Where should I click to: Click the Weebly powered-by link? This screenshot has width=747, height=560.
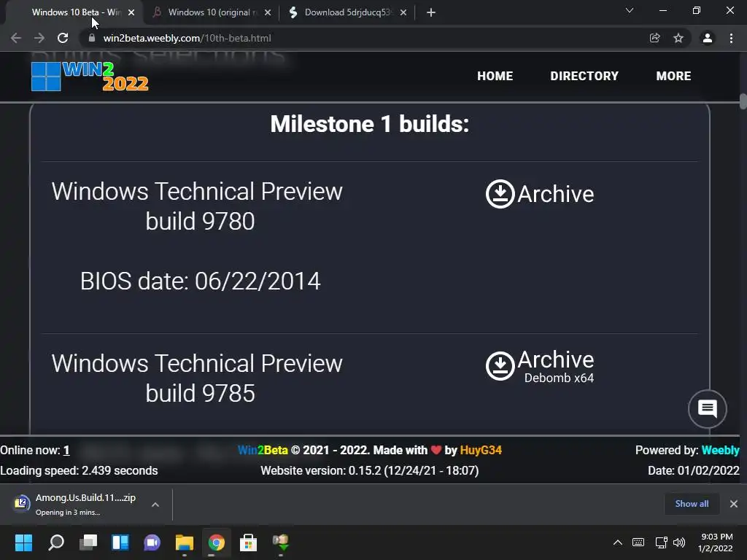pyautogui.click(x=720, y=451)
